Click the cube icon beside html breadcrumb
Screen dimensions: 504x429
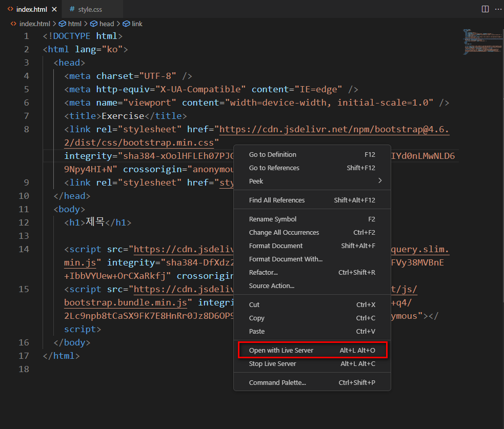coord(63,24)
